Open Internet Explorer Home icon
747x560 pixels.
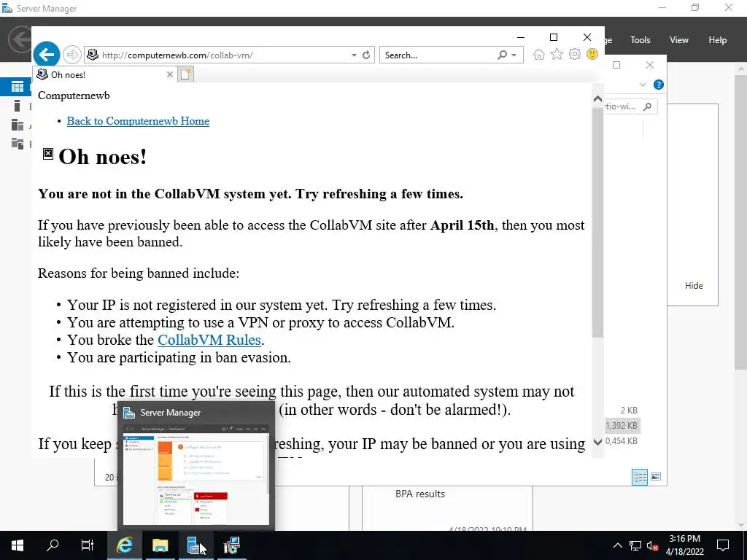coord(539,55)
